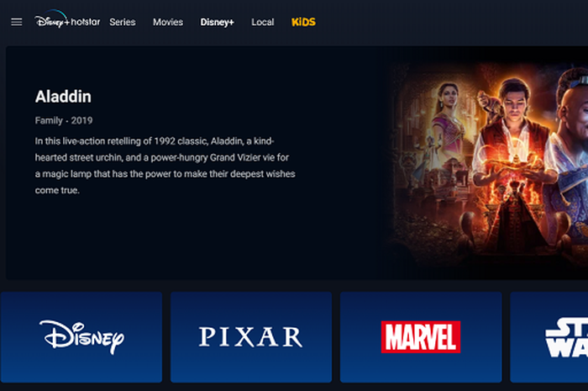Switch to the KIDS section

tap(304, 22)
